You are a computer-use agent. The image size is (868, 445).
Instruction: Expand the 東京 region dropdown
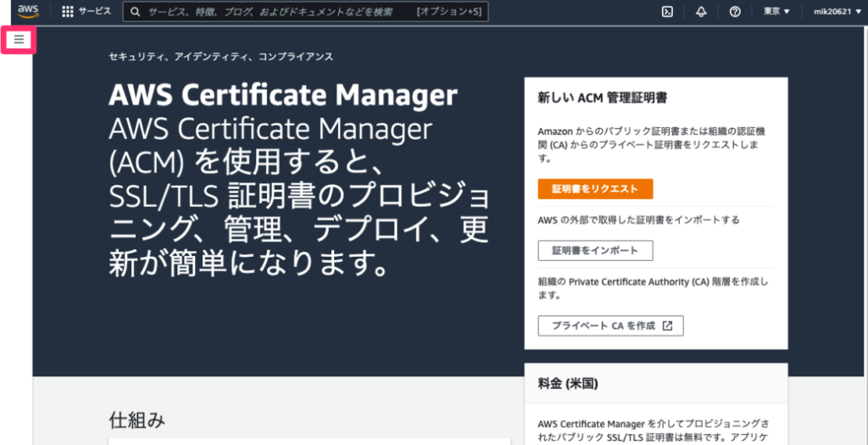pos(776,12)
